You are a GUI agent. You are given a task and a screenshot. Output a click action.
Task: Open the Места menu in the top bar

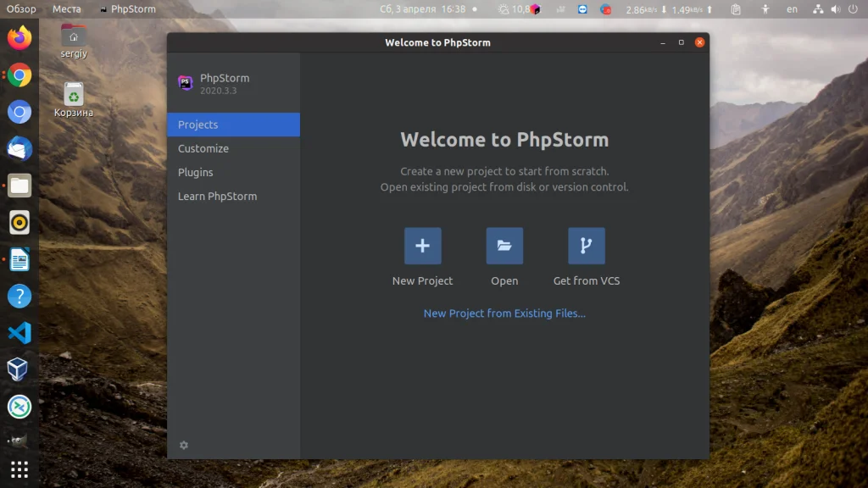[x=67, y=9]
